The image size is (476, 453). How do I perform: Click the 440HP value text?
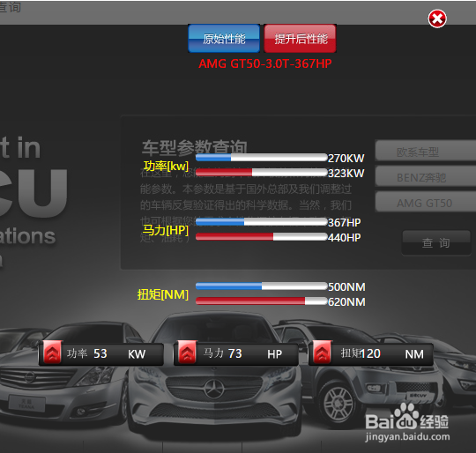(x=345, y=237)
